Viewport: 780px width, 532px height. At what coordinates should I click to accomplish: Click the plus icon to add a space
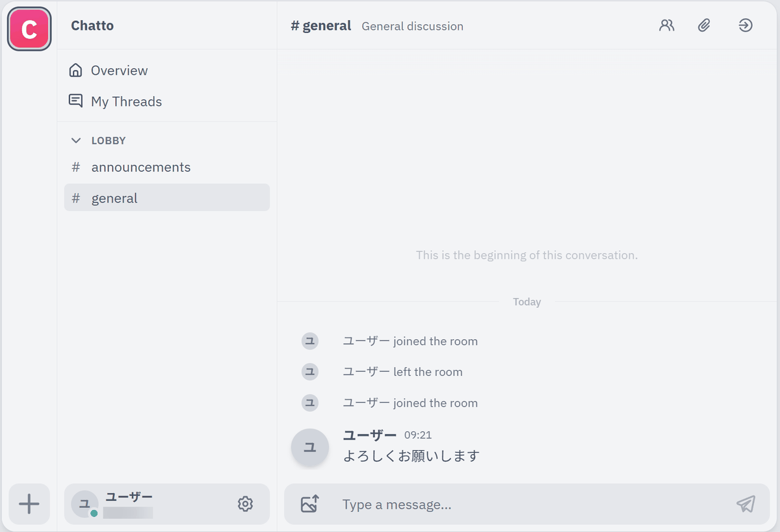pos(29,504)
